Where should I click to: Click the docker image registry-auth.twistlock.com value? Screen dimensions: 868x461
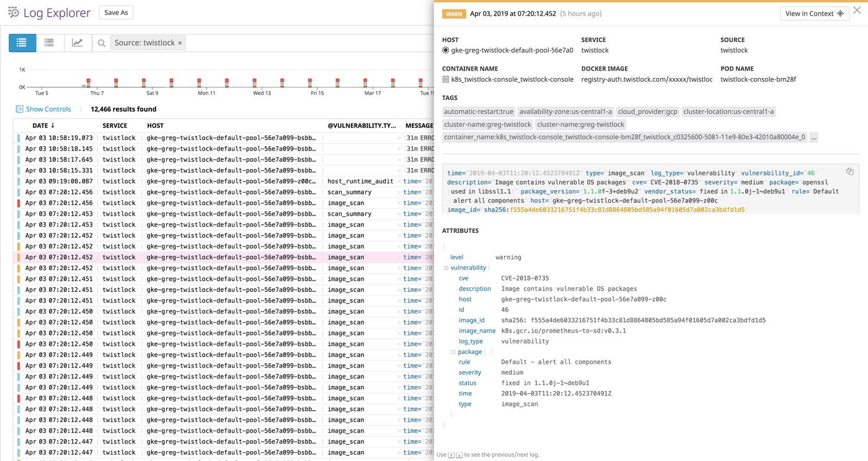[x=647, y=79]
